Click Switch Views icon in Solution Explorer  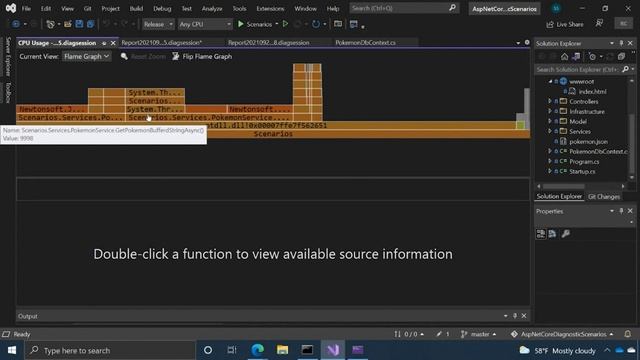pyautogui.click(x=576, y=57)
